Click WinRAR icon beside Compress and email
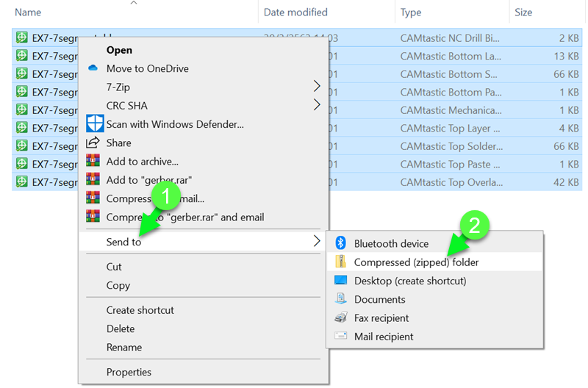588x388 pixels. pyautogui.click(x=93, y=198)
